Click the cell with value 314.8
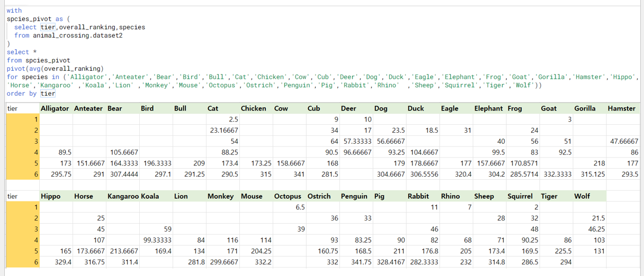 pyautogui.click(x=496, y=262)
